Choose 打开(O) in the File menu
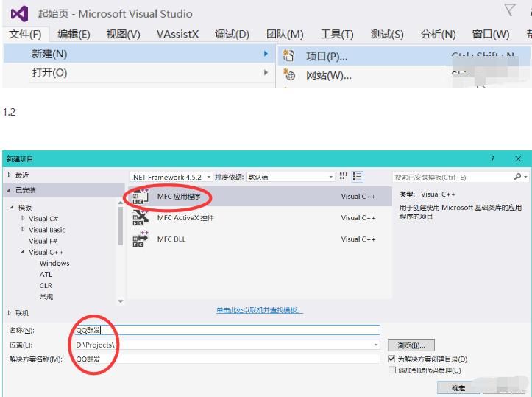This screenshot has height=397, width=532. coord(139,73)
